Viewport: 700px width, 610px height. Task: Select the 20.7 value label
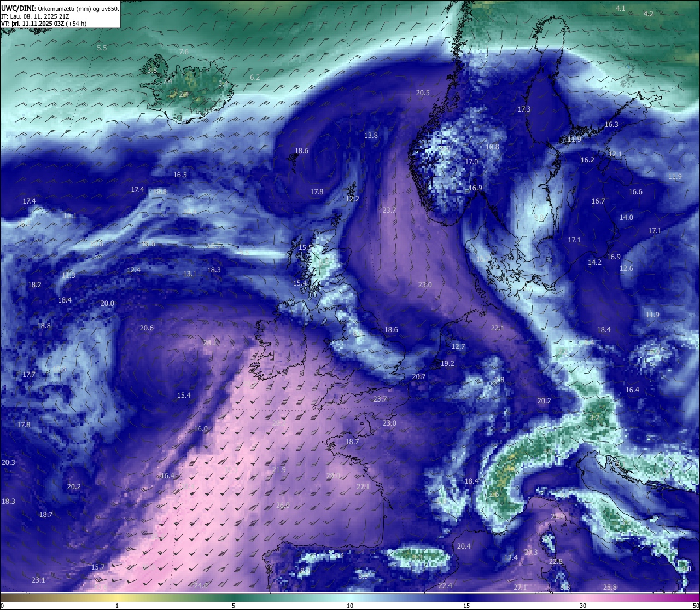[x=419, y=376]
